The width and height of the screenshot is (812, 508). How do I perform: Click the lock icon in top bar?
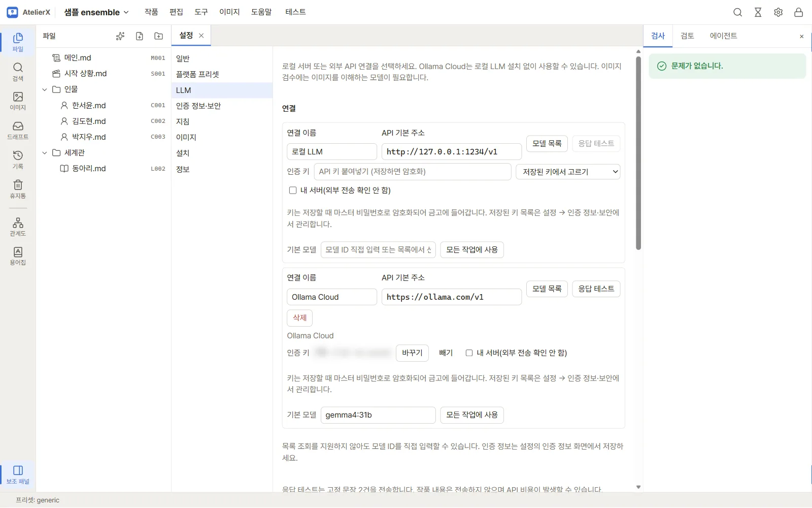[x=798, y=12]
